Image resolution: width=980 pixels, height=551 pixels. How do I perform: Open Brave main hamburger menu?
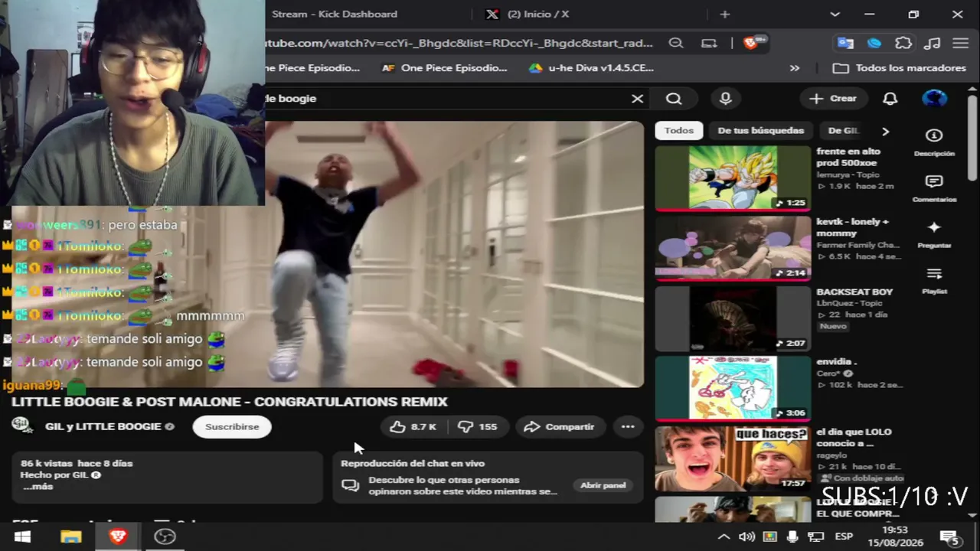tap(960, 43)
